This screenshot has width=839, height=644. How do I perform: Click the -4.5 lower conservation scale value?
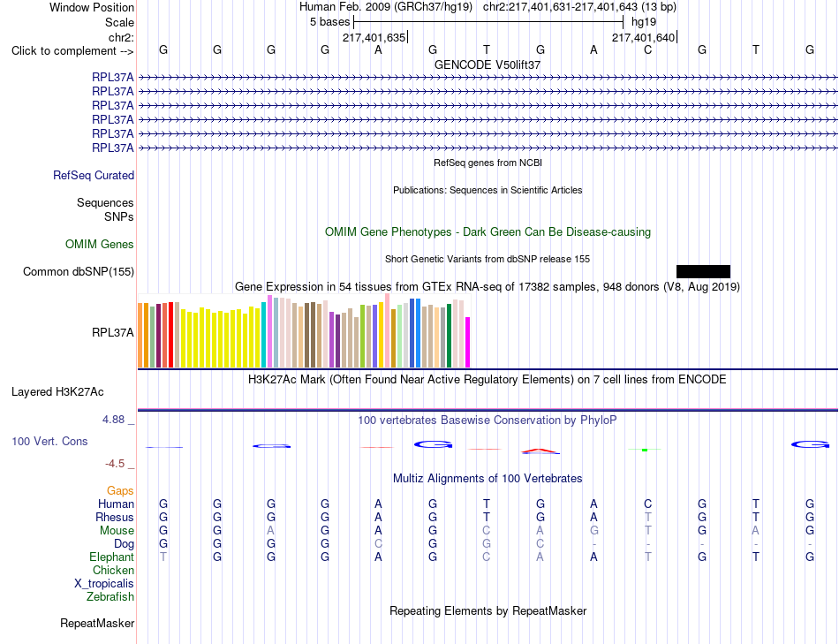click(115, 464)
